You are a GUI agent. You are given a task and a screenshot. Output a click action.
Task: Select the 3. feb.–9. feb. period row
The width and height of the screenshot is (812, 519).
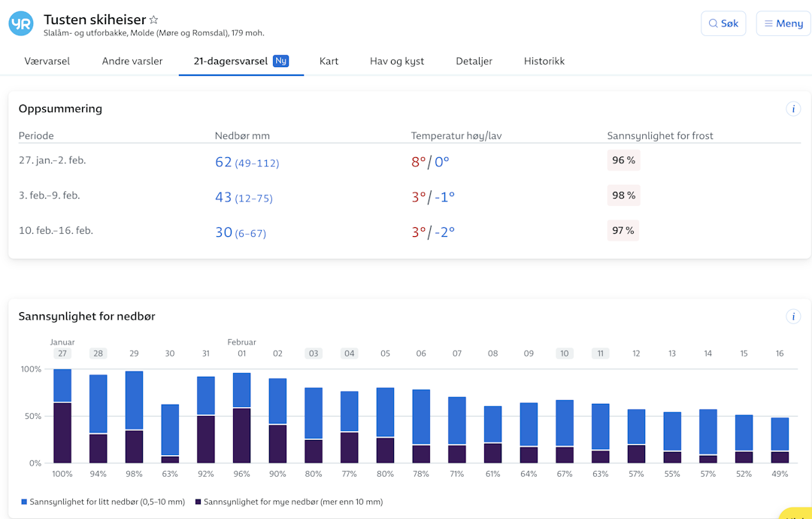click(x=50, y=196)
